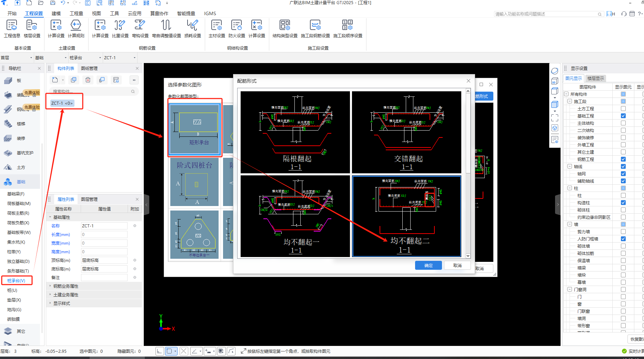The height and width of the screenshot is (359, 644).
Task: Open 弯曲调整值设置 tool
Action: pyautogui.click(x=166, y=29)
